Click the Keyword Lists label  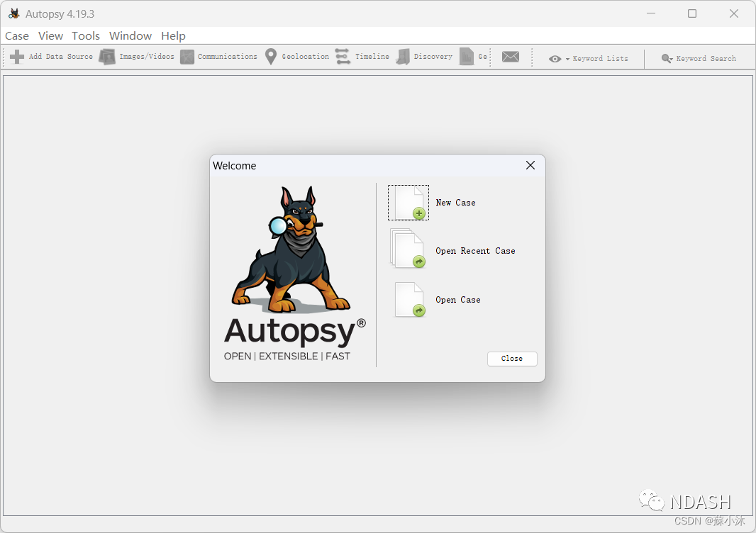pos(600,58)
